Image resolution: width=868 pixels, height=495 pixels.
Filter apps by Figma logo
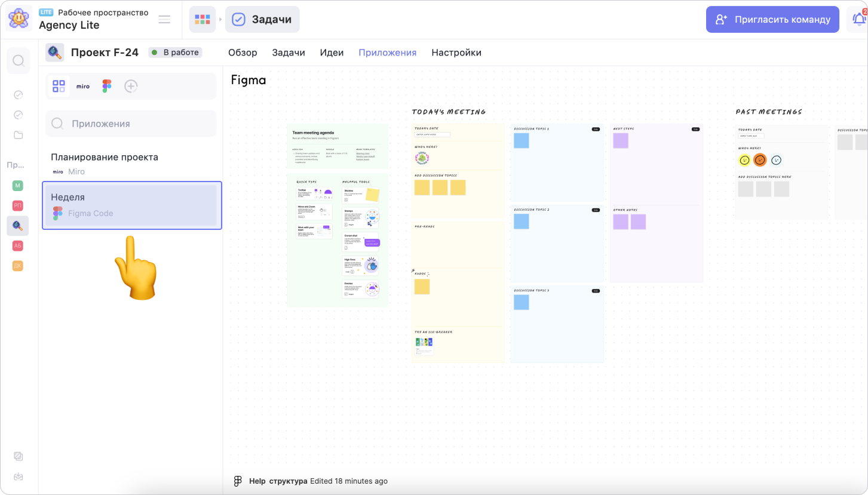tap(107, 86)
